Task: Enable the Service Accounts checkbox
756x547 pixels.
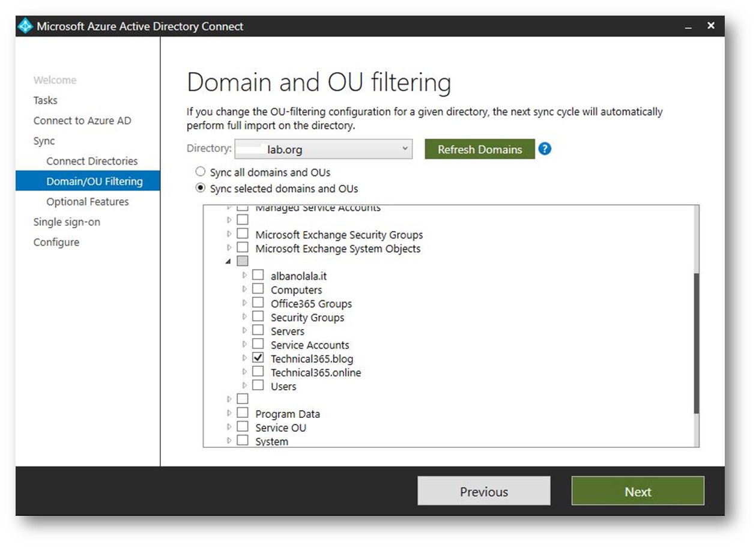Action: click(x=258, y=344)
